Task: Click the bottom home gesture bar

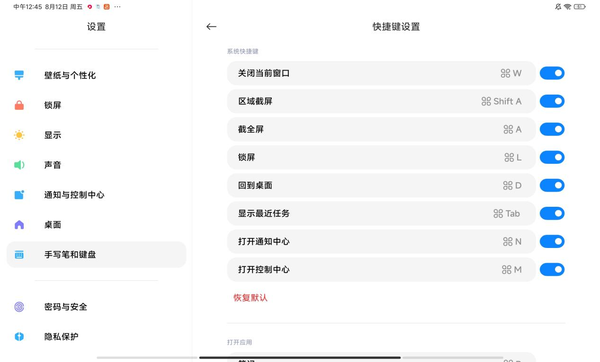Action: (300, 357)
